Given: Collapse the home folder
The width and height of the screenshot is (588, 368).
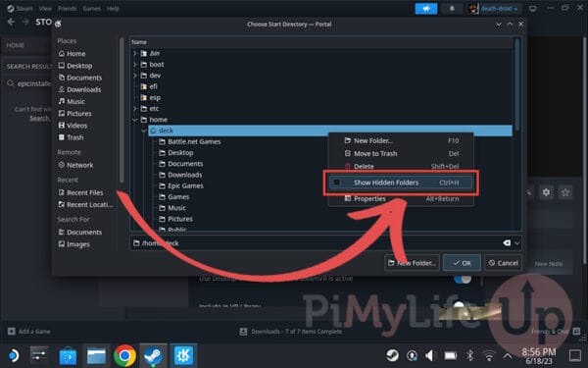Looking at the screenshot, I should pos(135,120).
